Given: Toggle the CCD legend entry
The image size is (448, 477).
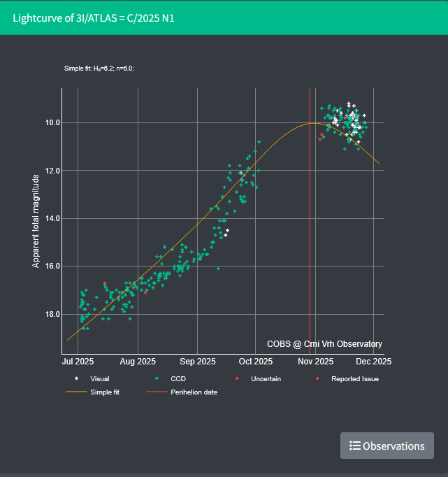Looking at the screenshot, I should click(171, 379).
